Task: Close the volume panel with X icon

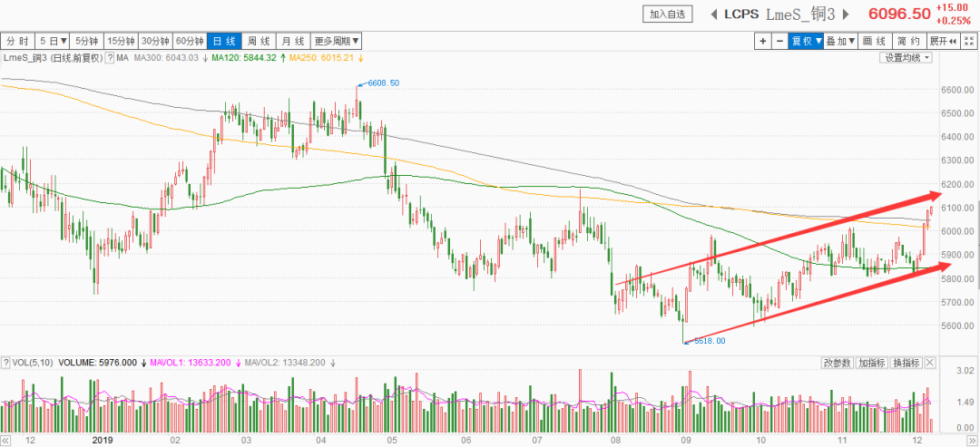Action: pos(928,363)
